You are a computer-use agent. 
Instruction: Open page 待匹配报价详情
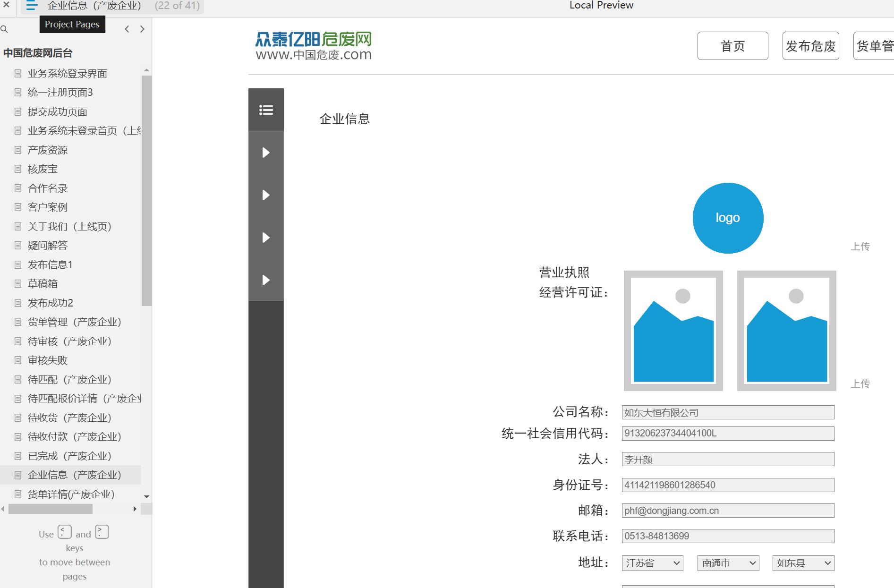[x=84, y=399]
